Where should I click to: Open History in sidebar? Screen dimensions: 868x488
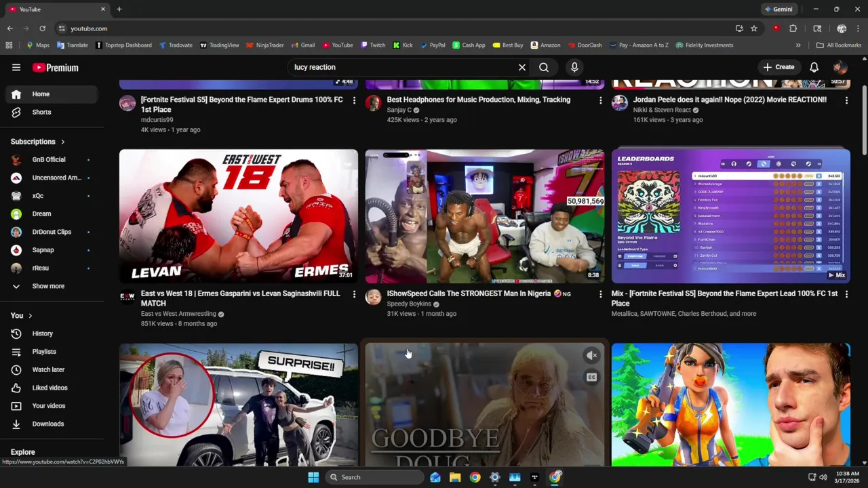pyautogui.click(x=53, y=333)
